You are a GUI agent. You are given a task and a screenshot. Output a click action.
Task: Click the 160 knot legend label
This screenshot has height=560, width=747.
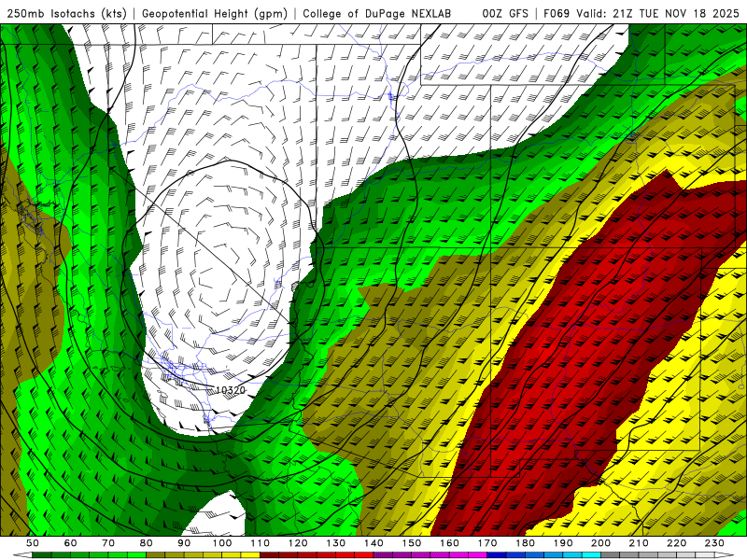449,543
